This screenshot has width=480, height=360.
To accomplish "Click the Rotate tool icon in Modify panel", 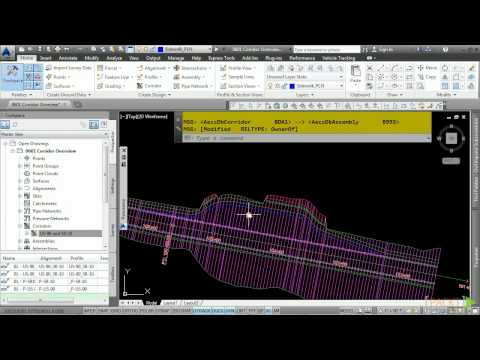I will (445, 68).
